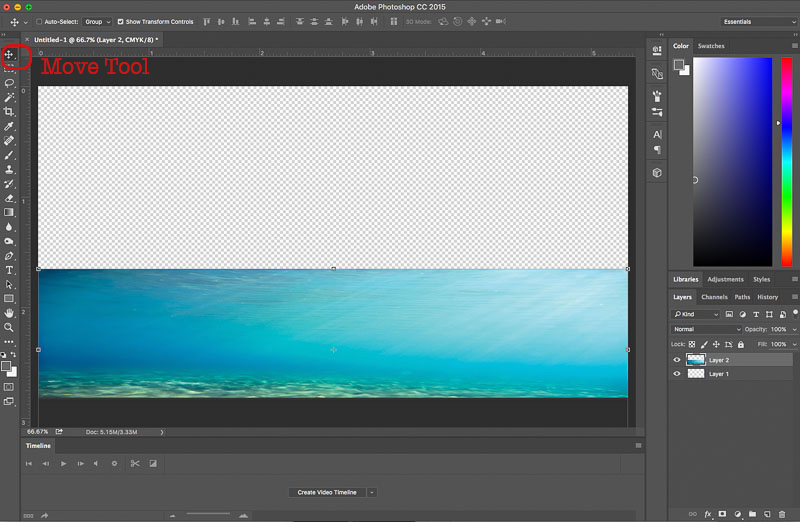The height and width of the screenshot is (522, 800).
Task: Select the Brush tool
Action: tap(9, 155)
